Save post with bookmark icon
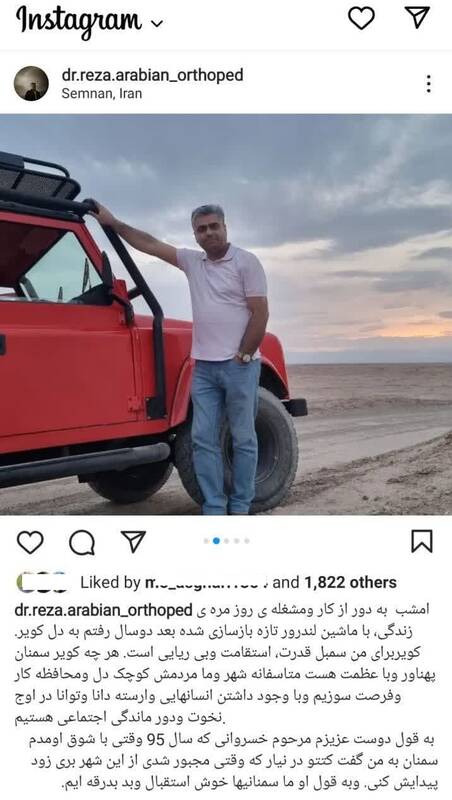The height and width of the screenshot is (800, 452). [422, 541]
